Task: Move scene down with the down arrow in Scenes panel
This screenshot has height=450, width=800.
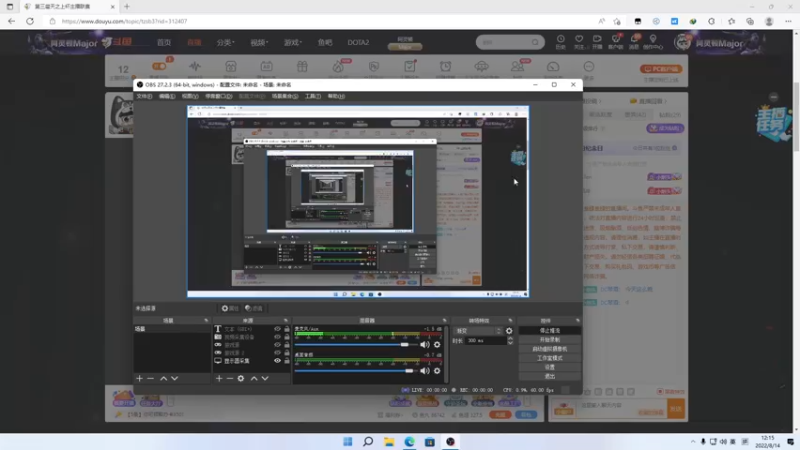Action: [x=174, y=379]
